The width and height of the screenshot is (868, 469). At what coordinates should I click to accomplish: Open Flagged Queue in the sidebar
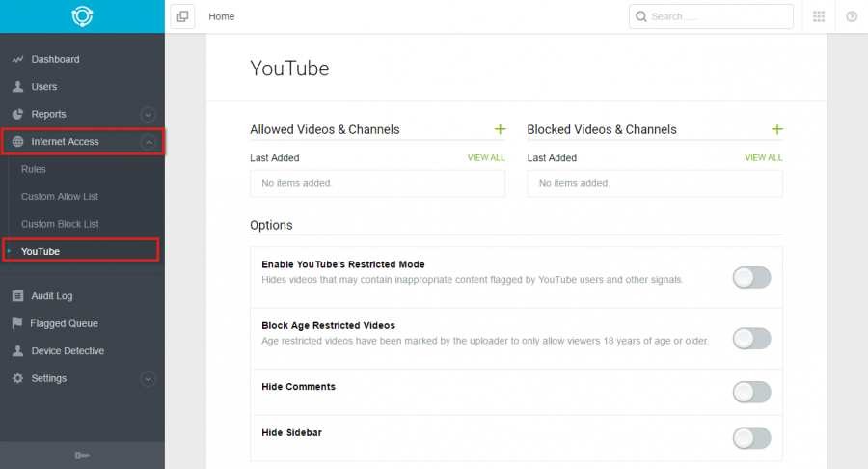coord(65,323)
